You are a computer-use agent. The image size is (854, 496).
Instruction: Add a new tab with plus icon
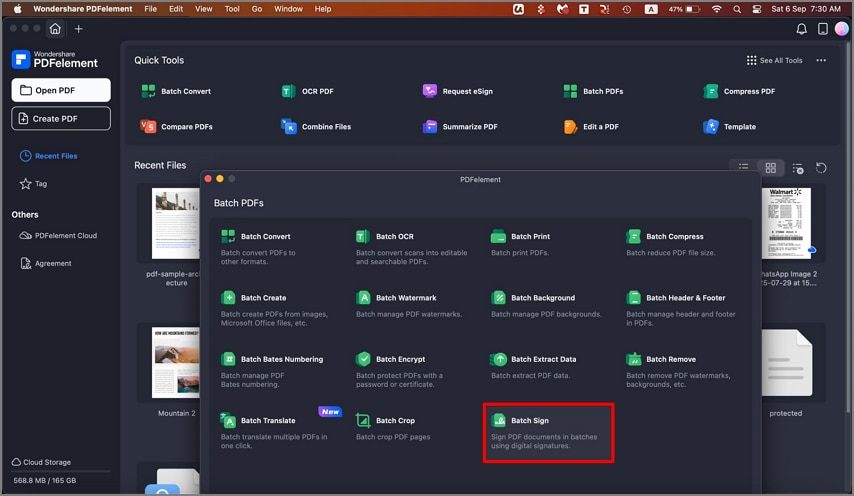click(78, 29)
